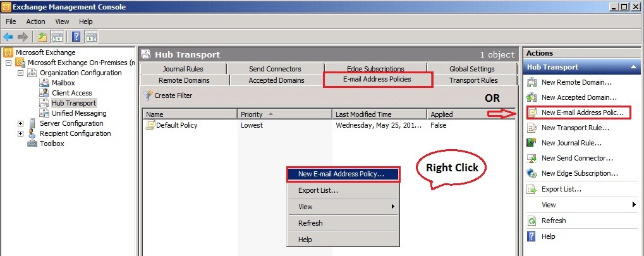Choose New E-mail Address Policy in context menu
644x256 pixels.
[x=343, y=174]
